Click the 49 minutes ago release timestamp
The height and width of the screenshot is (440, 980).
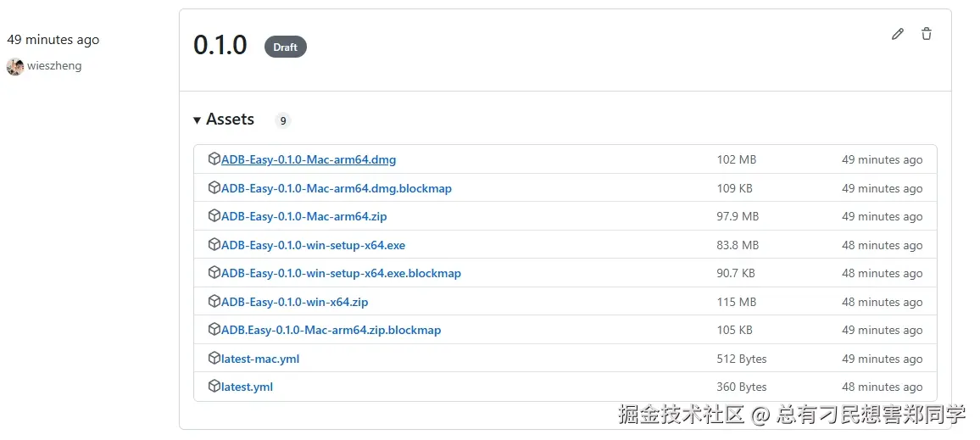tap(53, 39)
